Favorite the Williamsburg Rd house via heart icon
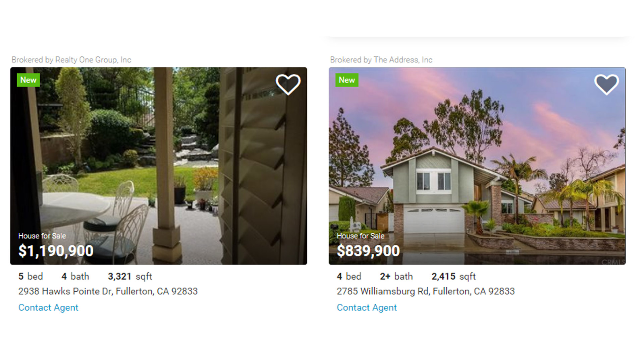Image resolution: width=644 pixels, height=362 pixels. tap(606, 84)
